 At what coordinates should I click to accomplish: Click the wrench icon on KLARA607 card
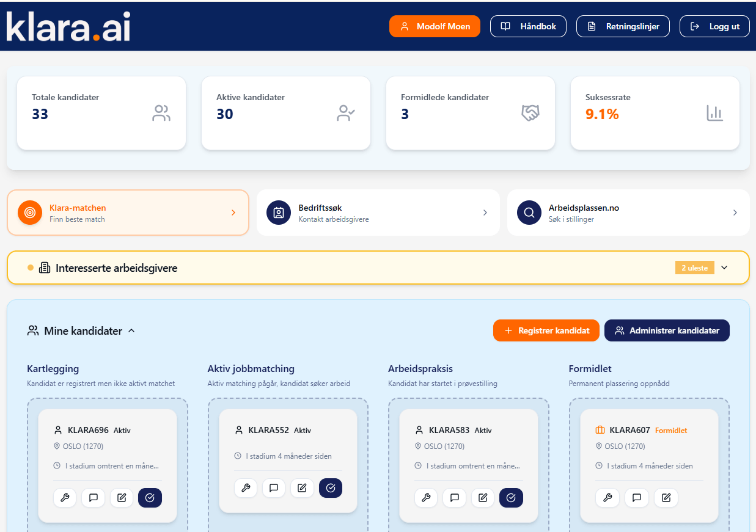607,498
